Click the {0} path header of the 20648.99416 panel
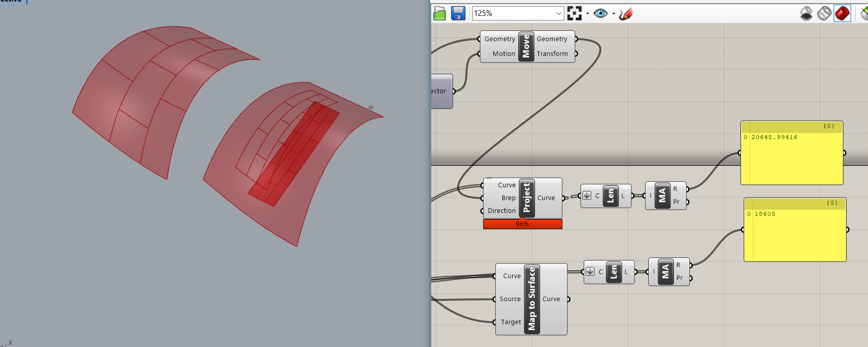This screenshot has height=347, width=868. pyautogui.click(x=792, y=126)
